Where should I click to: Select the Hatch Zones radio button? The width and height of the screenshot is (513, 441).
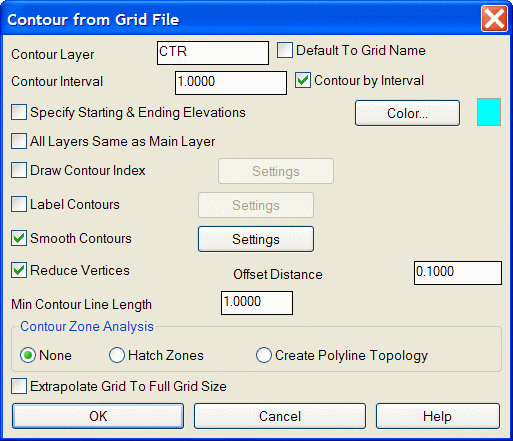(117, 355)
